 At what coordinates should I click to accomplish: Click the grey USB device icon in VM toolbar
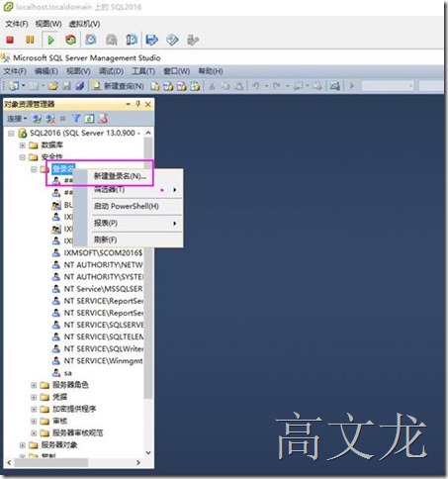point(193,41)
